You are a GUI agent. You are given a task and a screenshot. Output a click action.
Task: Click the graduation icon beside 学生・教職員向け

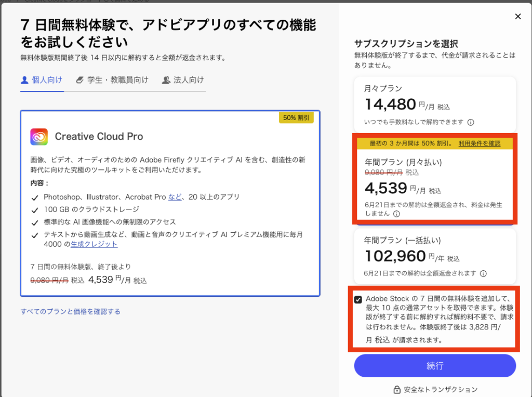point(79,80)
